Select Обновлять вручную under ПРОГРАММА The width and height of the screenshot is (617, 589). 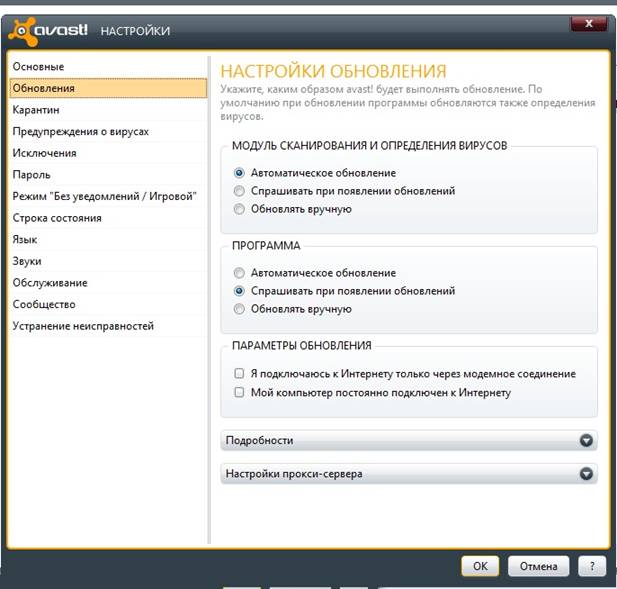click(239, 309)
